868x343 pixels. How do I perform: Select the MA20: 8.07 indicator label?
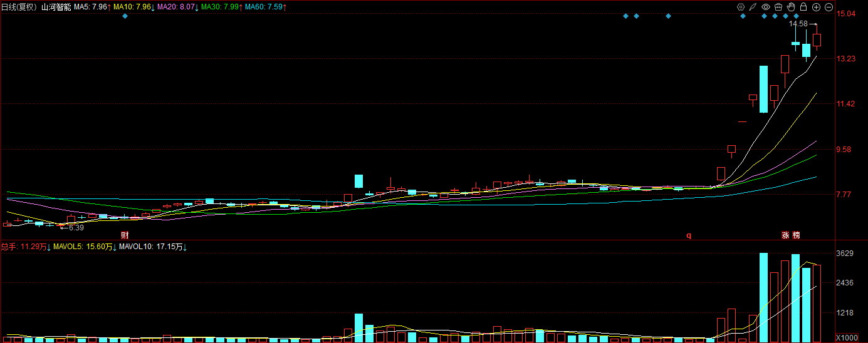[178, 7]
